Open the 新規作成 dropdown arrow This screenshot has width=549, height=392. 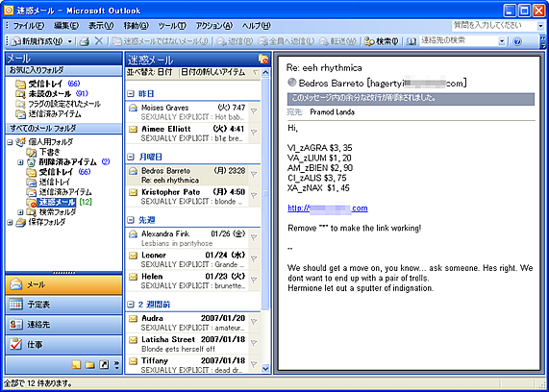click(69, 41)
